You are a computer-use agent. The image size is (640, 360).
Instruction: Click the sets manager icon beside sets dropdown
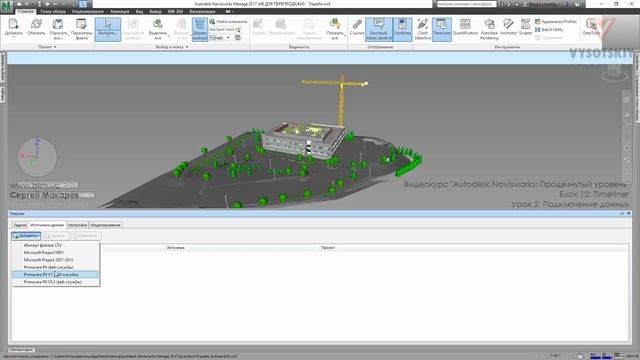(238, 38)
